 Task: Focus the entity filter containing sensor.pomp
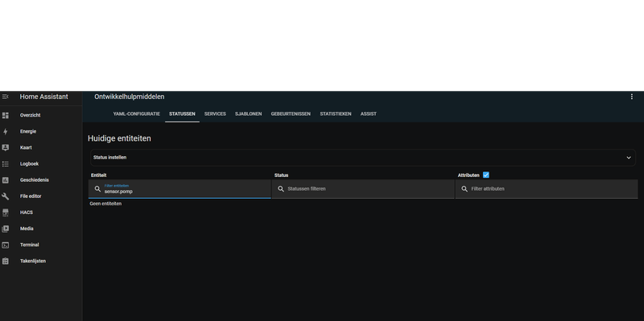point(180,189)
